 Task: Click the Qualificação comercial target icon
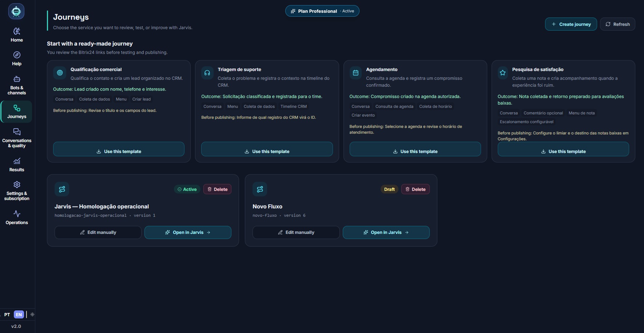(x=60, y=73)
